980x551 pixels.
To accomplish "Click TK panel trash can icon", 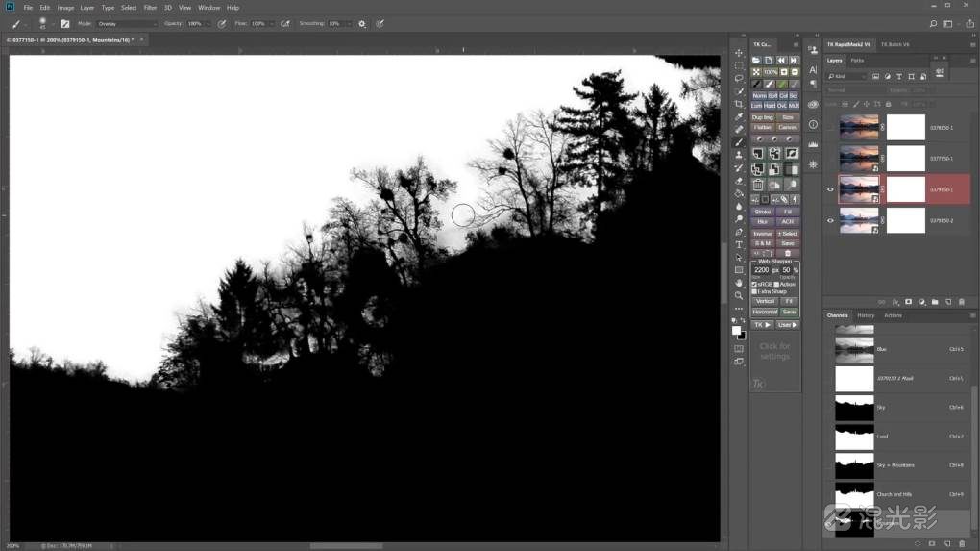I will [757, 185].
